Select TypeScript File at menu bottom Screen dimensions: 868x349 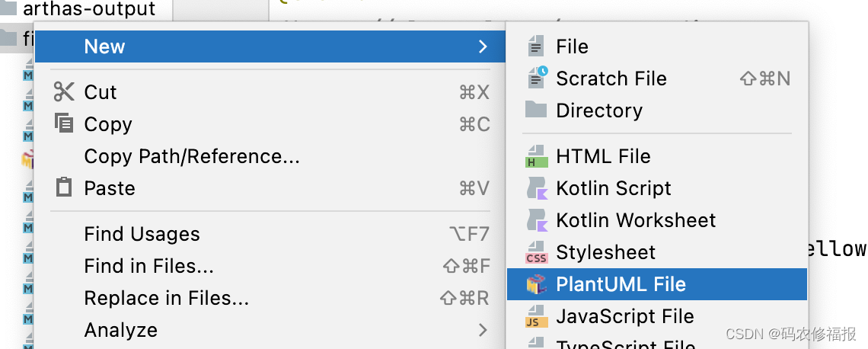click(x=625, y=344)
